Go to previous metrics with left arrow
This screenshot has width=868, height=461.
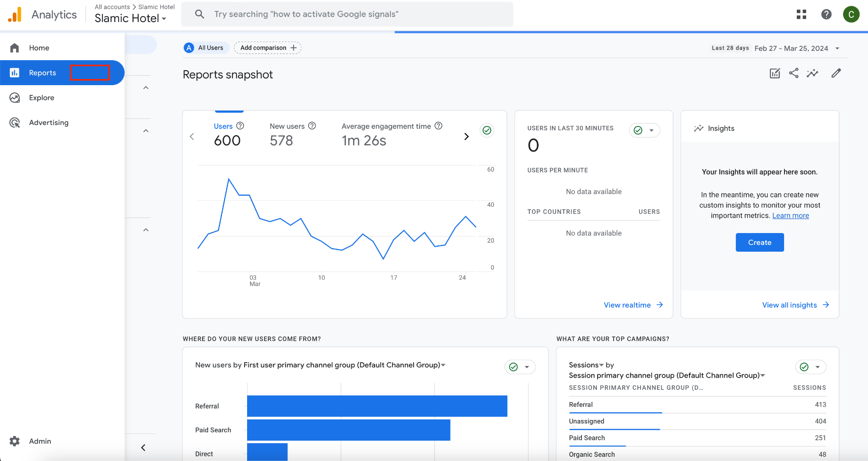192,136
